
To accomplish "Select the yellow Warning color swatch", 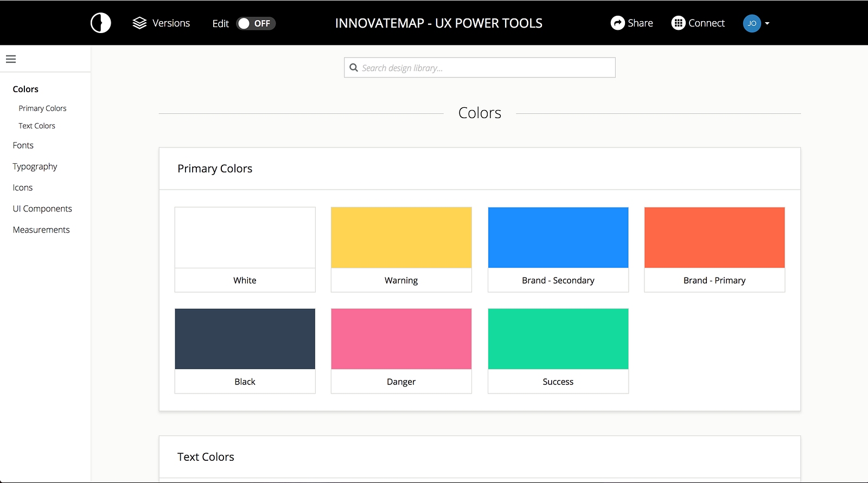I will pyautogui.click(x=401, y=238).
